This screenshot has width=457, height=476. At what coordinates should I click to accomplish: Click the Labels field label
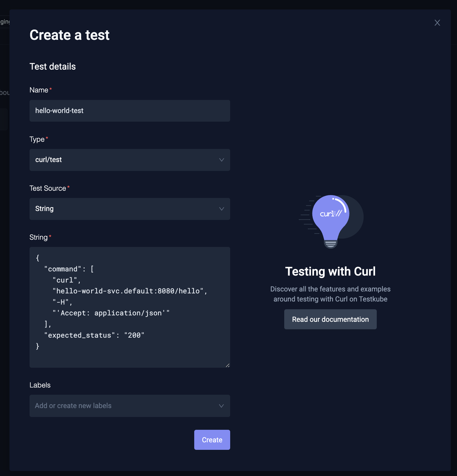[40, 385]
